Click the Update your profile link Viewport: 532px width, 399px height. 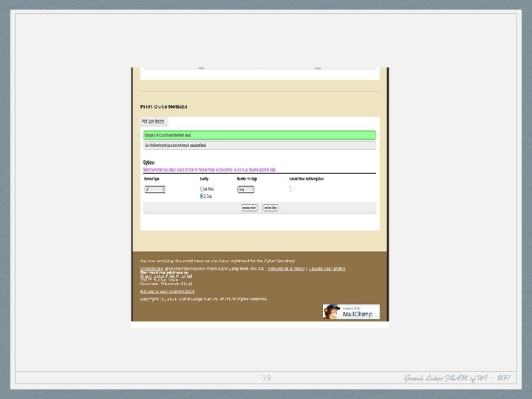pos(327,268)
